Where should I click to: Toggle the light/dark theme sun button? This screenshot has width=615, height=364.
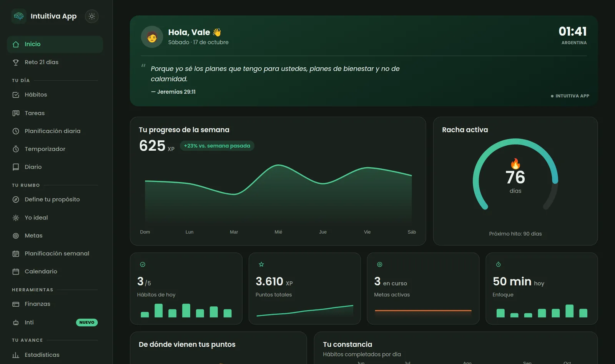pyautogui.click(x=91, y=16)
